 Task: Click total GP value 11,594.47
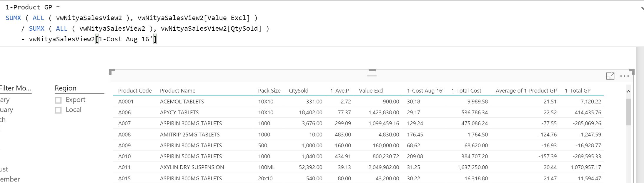point(589,179)
